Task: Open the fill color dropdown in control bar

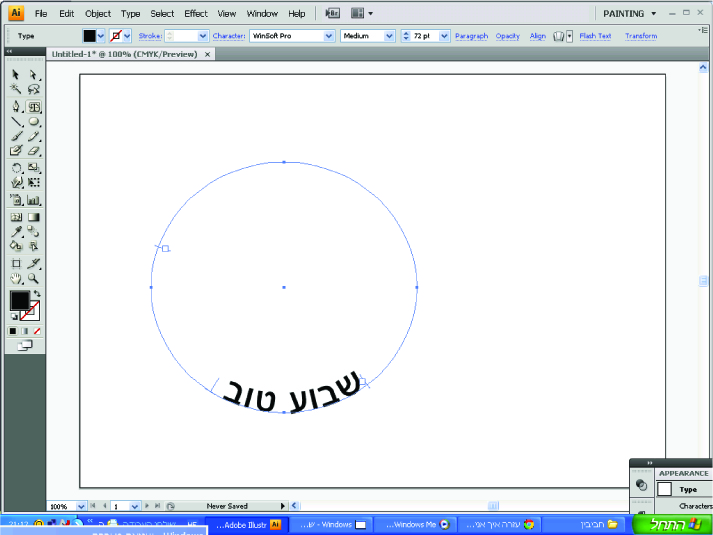Action: [x=101, y=36]
